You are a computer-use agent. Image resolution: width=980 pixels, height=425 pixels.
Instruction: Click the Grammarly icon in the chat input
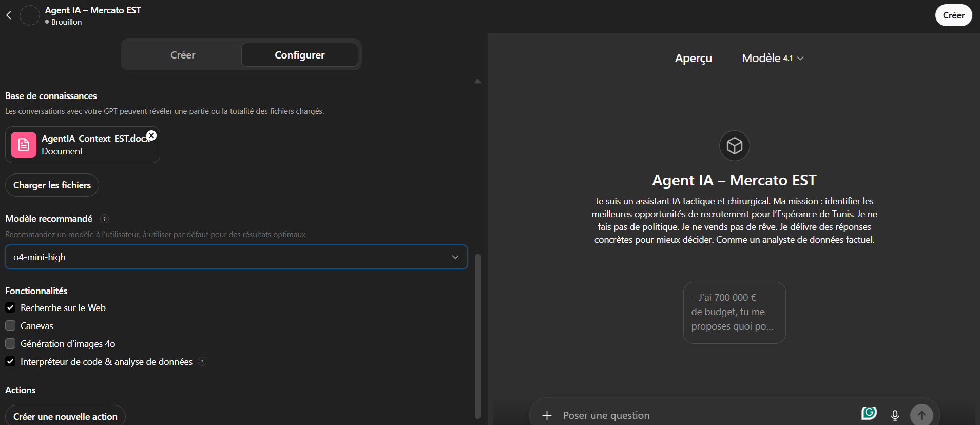869,413
